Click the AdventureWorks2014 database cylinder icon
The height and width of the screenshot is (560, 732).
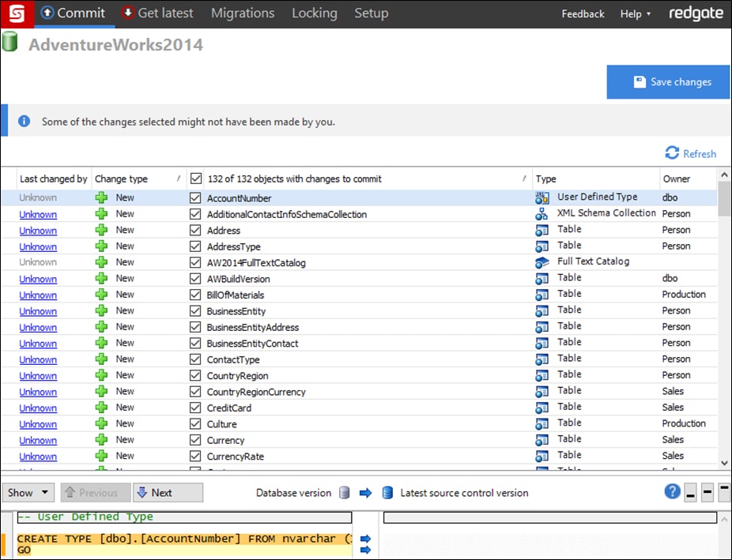tap(10, 43)
